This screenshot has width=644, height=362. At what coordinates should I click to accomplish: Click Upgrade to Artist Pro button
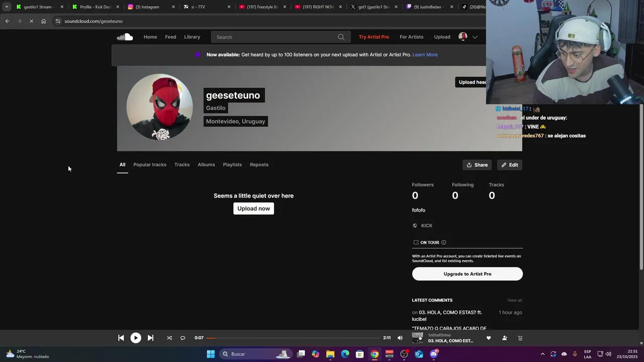pos(467,274)
